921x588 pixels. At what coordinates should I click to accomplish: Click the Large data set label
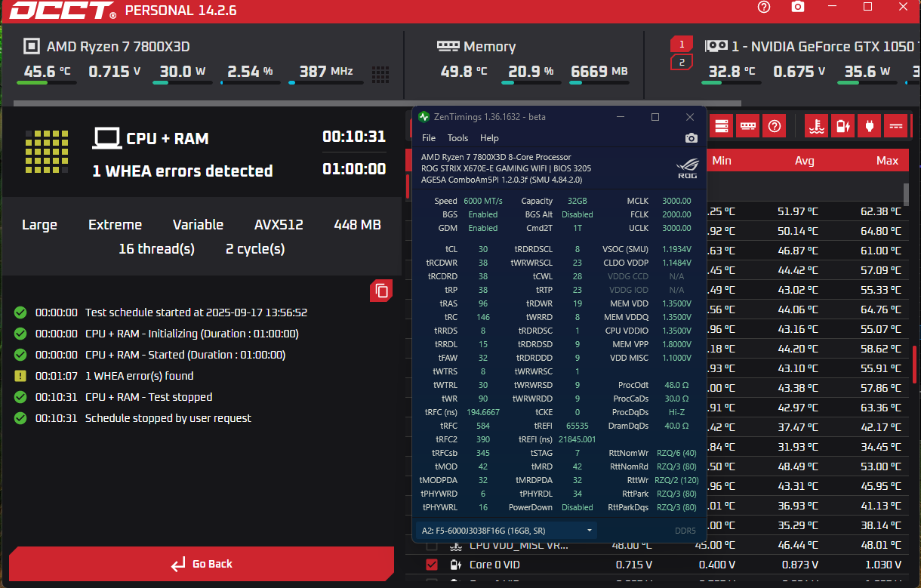point(39,225)
